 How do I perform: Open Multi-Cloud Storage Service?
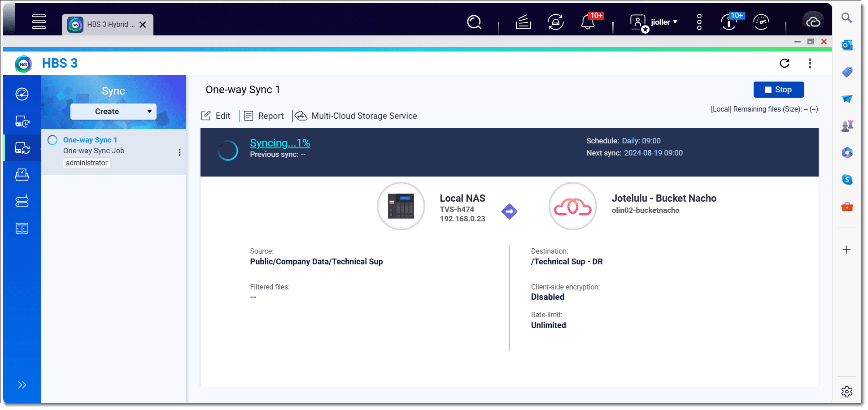click(356, 116)
